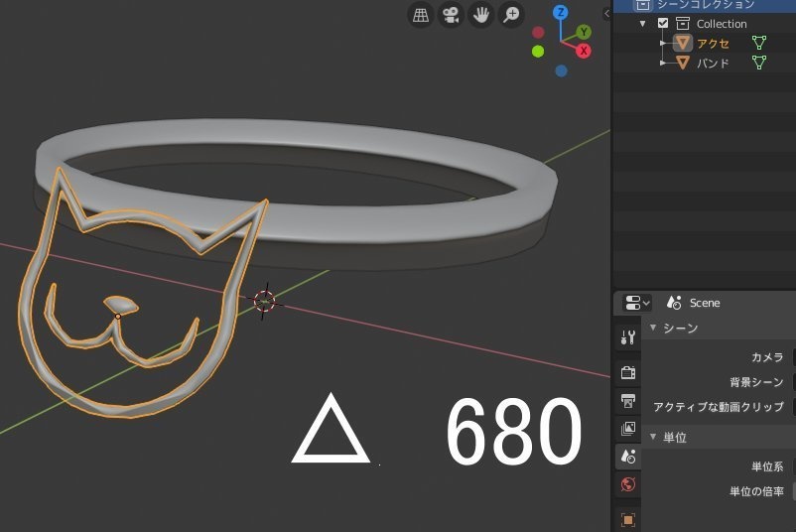Open the Tool properties tab
The height and width of the screenshot is (532, 796).
click(628, 336)
